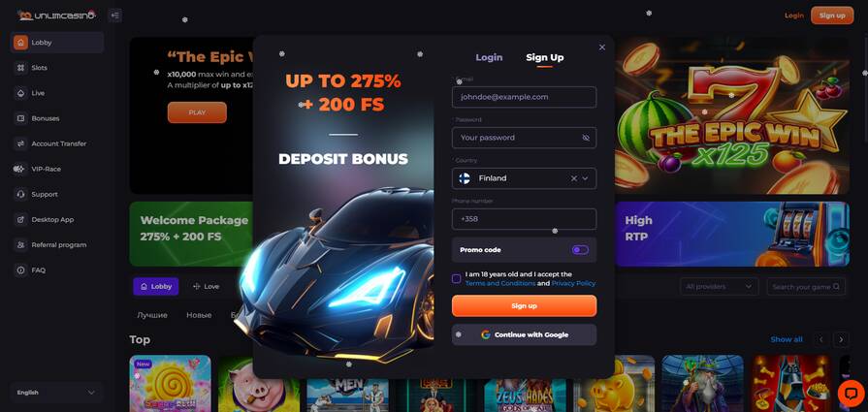Open the Terms and Conditions link
This screenshot has width=868, height=412.
click(499, 283)
